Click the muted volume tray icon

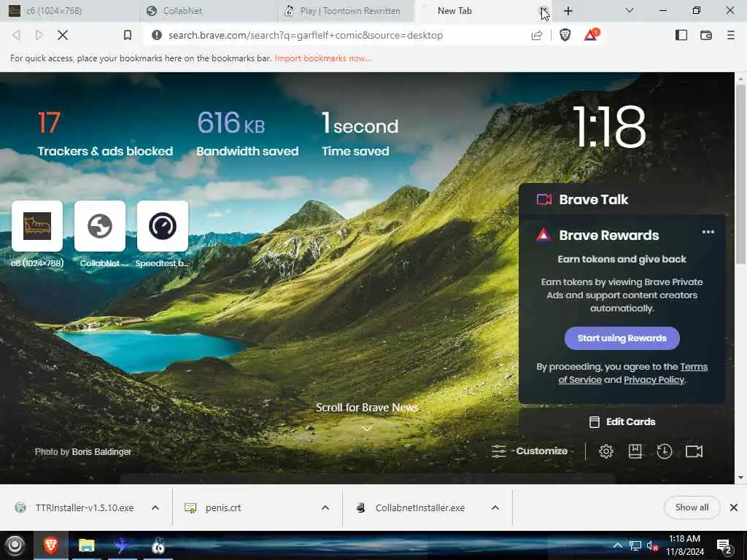click(x=652, y=545)
